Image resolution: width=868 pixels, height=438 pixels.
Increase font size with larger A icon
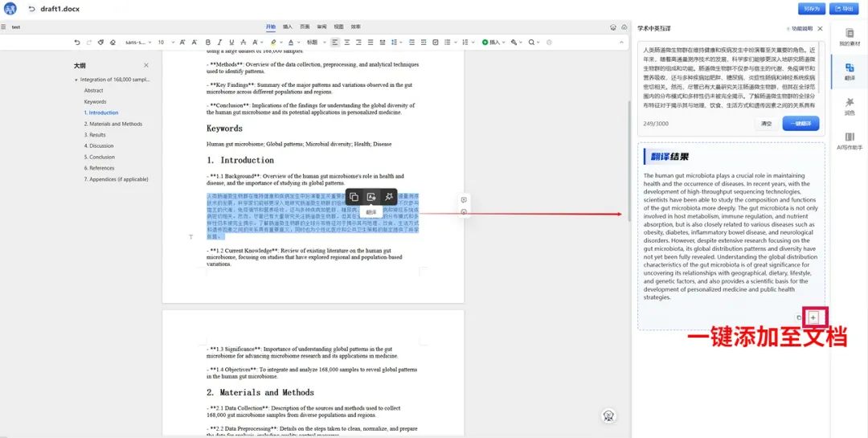click(x=182, y=42)
